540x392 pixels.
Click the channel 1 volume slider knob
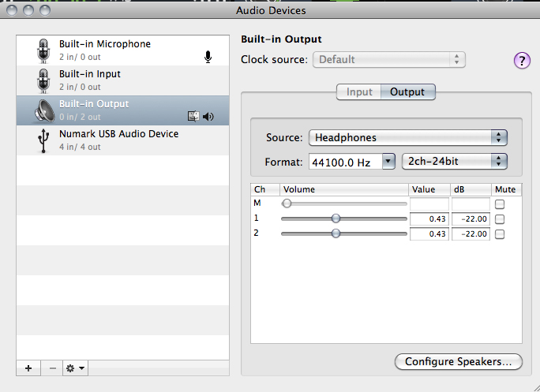(336, 218)
